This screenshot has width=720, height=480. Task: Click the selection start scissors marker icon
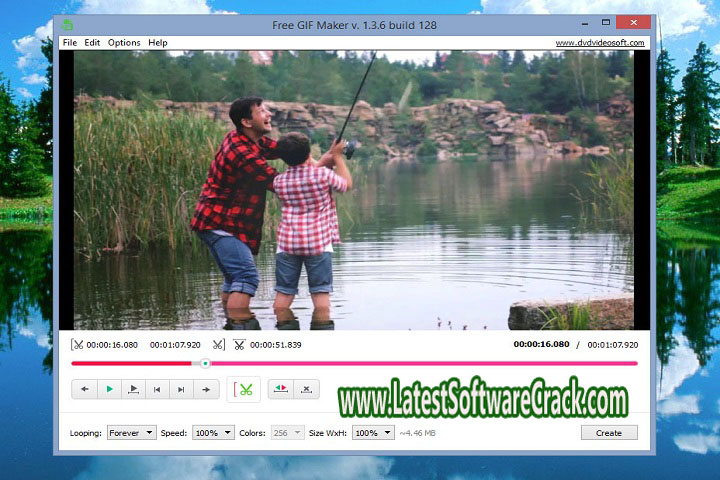pos(77,345)
